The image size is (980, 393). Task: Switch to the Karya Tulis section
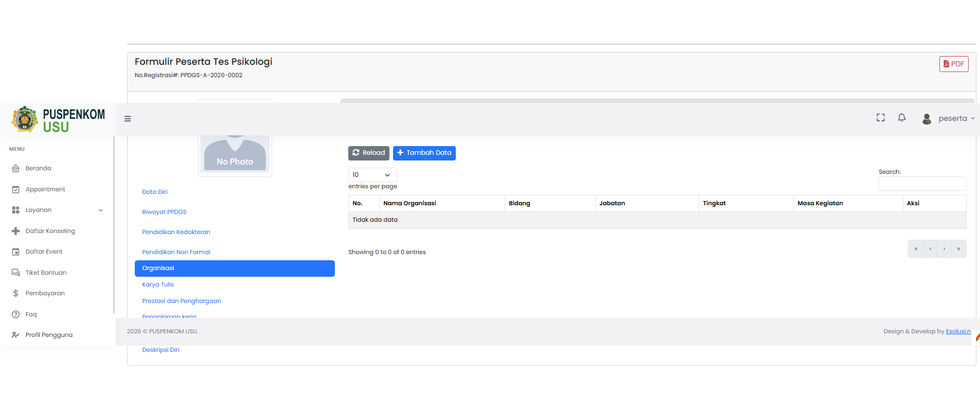(x=158, y=284)
